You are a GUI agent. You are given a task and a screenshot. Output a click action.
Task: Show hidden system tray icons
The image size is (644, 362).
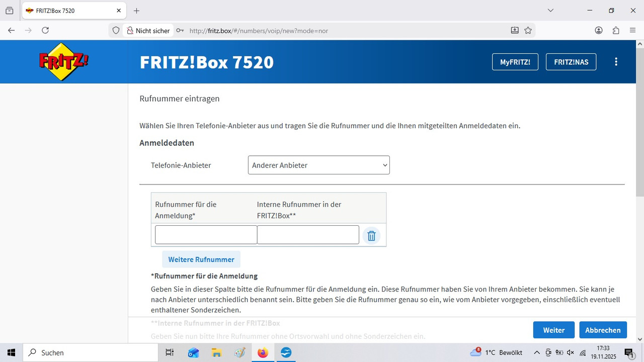click(x=537, y=352)
